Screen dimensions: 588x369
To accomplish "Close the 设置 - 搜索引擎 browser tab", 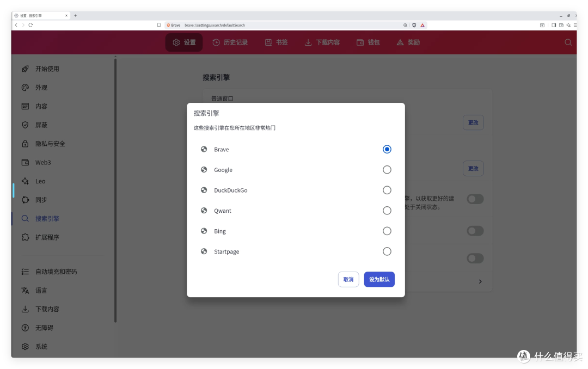I will (x=66, y=15).
